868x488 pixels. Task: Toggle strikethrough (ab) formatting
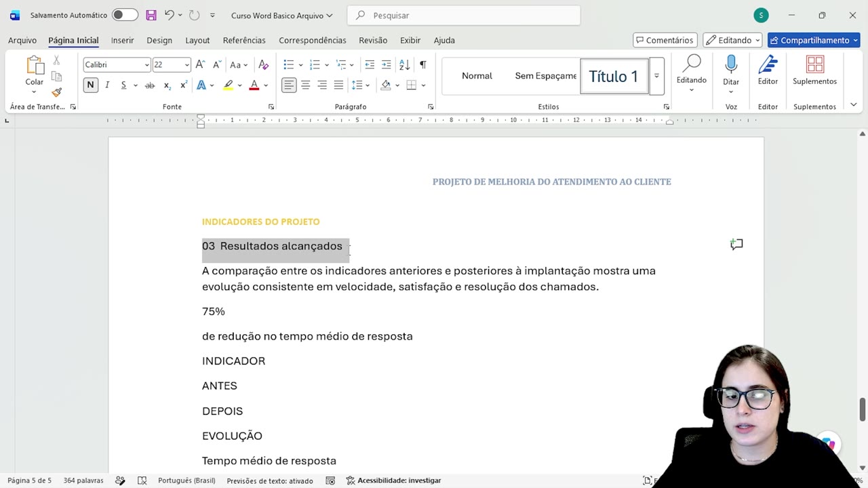(150, 85)
